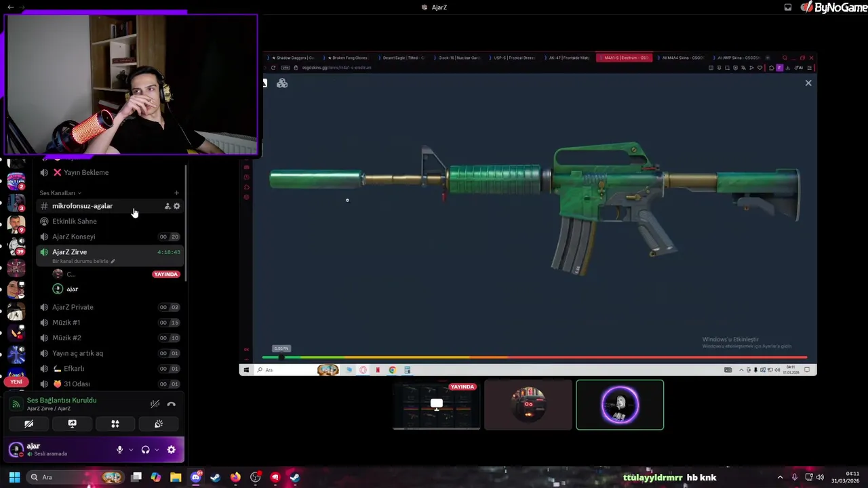Select the purple-ringed participant tile
The height and width of the screenshot is (488, 868).
620,405
